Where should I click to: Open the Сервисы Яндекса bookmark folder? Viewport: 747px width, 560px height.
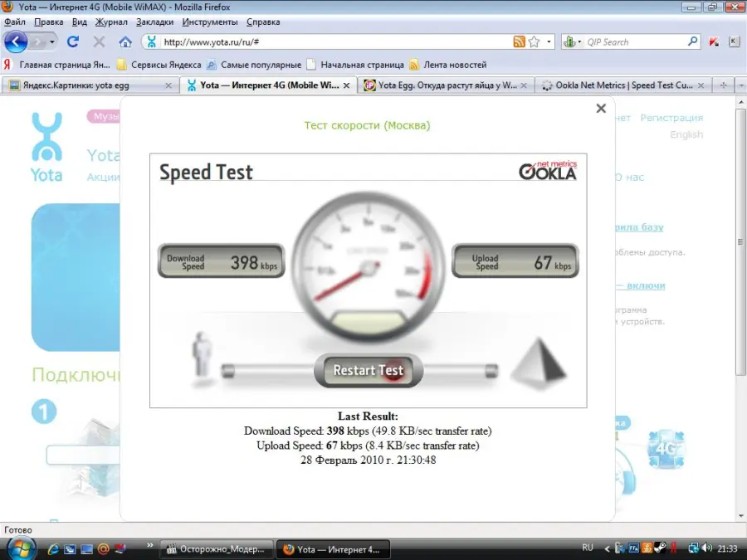pyautogui.click(x=159, y=64)
